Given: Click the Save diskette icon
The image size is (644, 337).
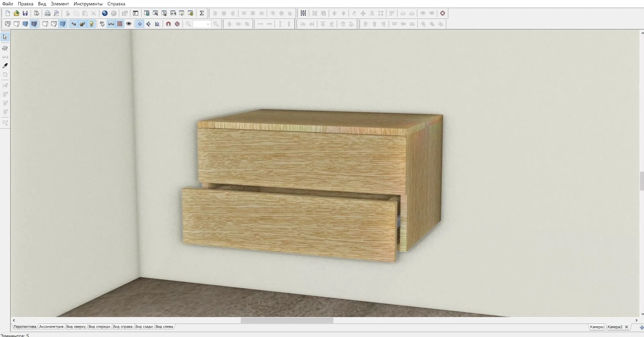Looking at the screenshot, I should (25, 13).
